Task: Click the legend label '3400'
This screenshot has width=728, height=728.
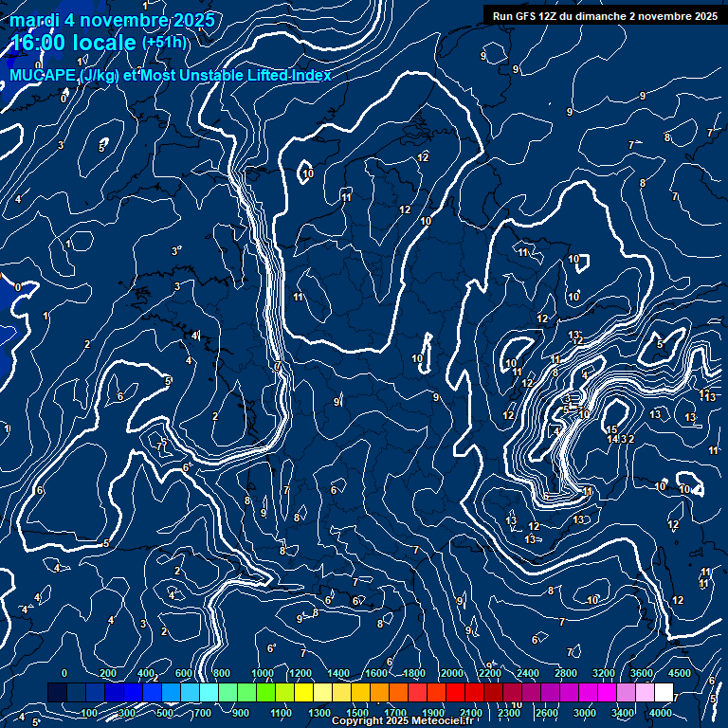Action: 622,713
